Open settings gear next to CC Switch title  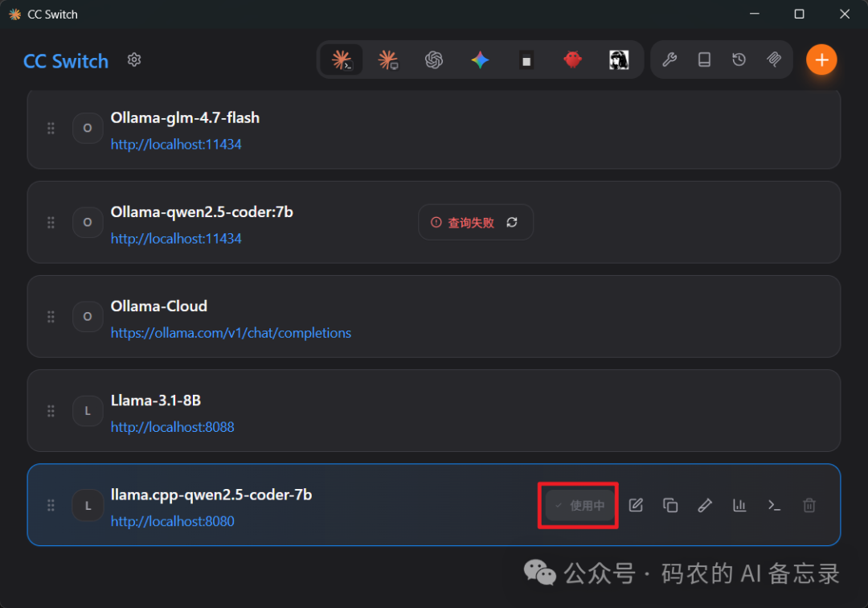click(x=134, y=60)
